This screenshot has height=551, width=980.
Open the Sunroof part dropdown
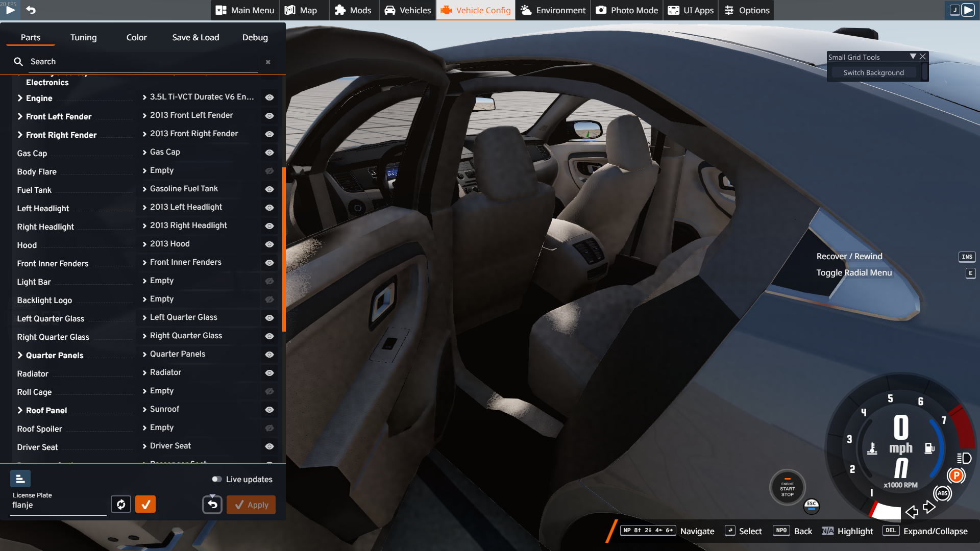(x=199, y=409)
